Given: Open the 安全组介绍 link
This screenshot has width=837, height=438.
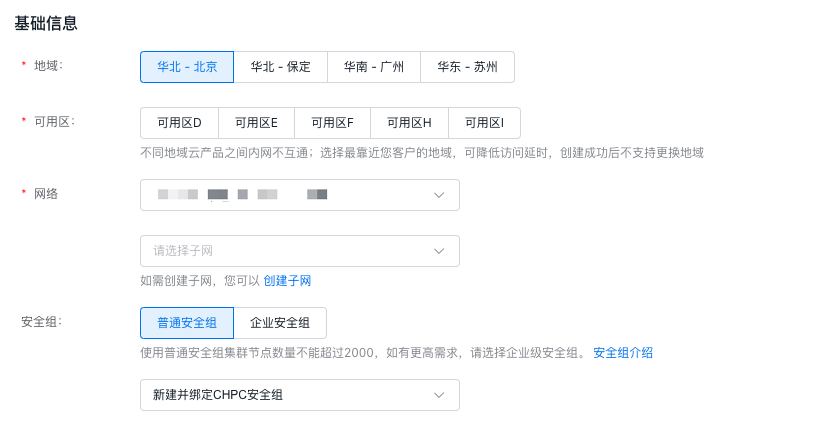Looking at the screenshot, I should coord(623,353).
